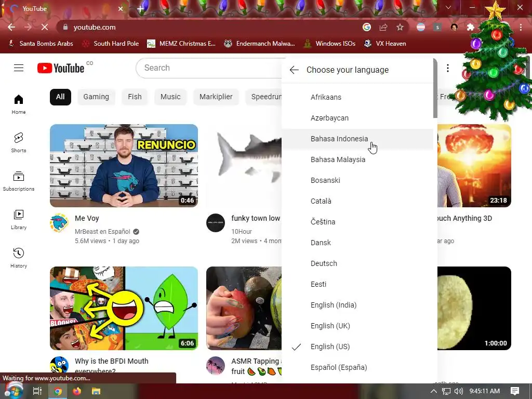
Task: Choose Čeština from the language list
Action: 357,222
